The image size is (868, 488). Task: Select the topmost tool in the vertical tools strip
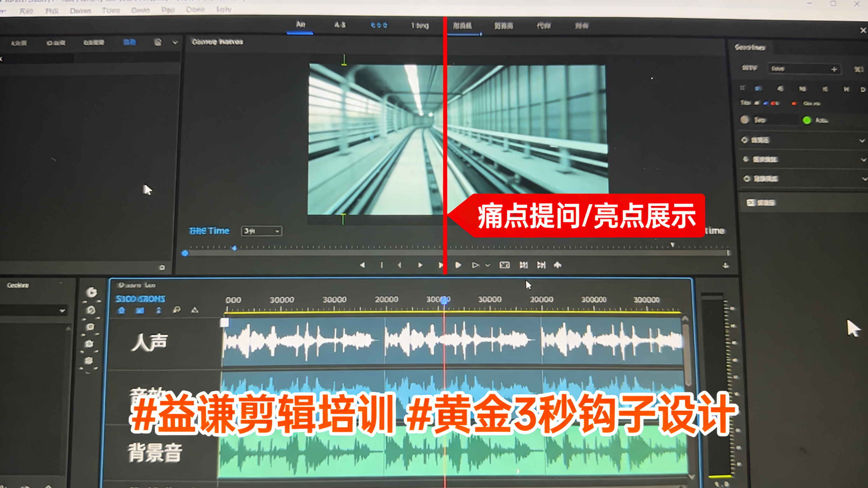pos(91,292)
